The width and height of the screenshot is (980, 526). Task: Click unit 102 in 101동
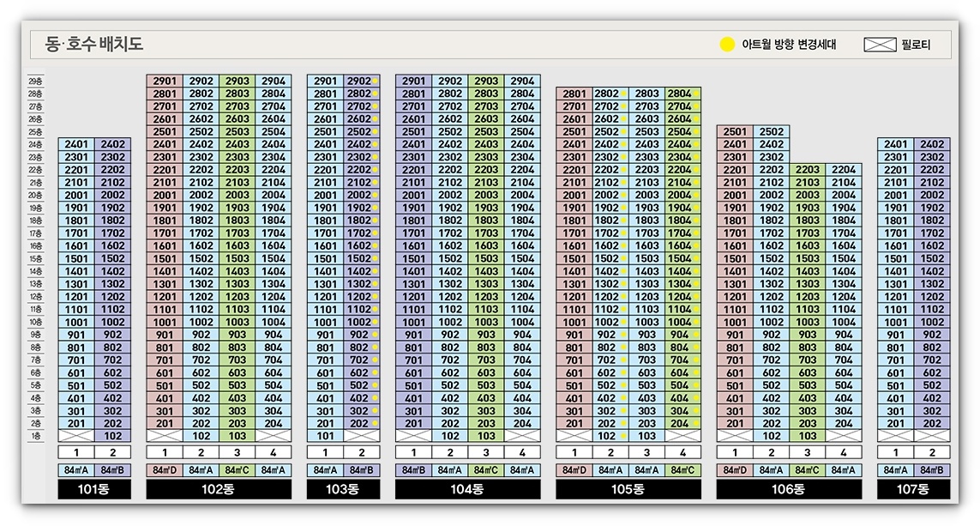click(x=112, y=436)
